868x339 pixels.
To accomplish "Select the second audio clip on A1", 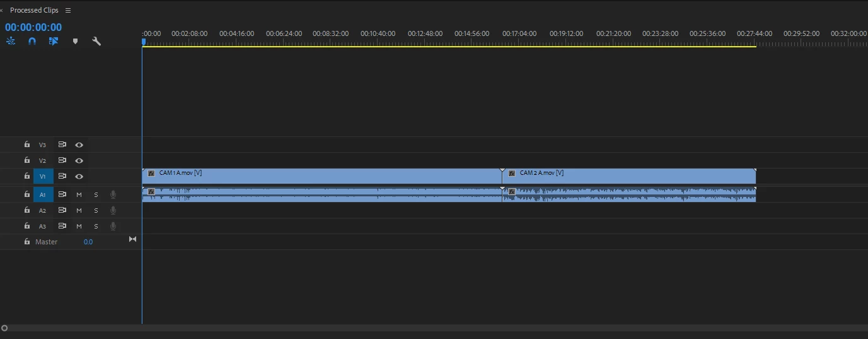I will pos(629,194).
